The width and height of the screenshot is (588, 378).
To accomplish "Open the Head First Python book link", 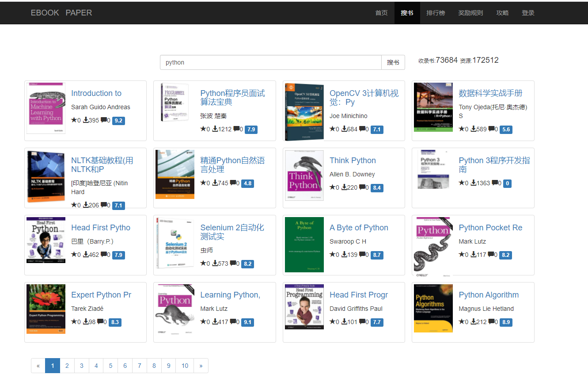I will coord(101,228).
